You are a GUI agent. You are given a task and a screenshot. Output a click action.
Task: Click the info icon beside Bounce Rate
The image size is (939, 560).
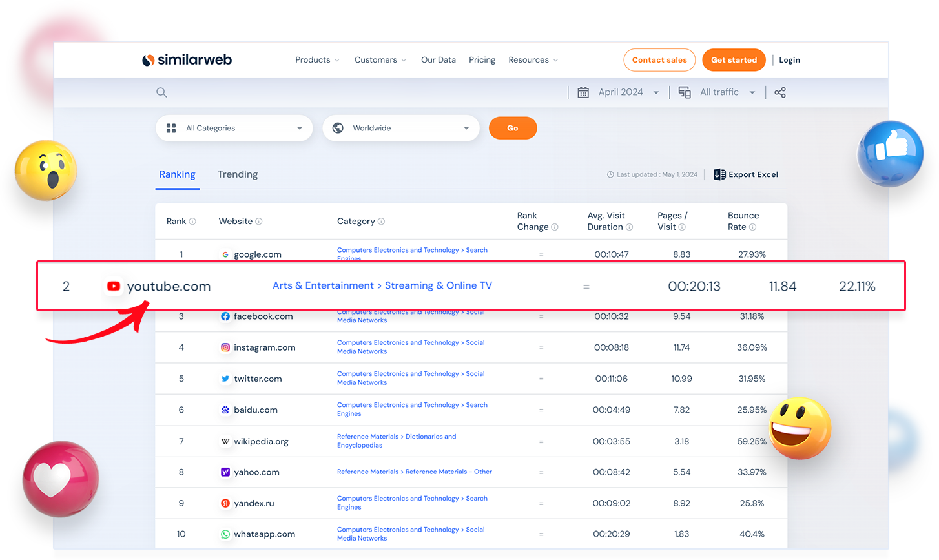(x=752, y=227)
